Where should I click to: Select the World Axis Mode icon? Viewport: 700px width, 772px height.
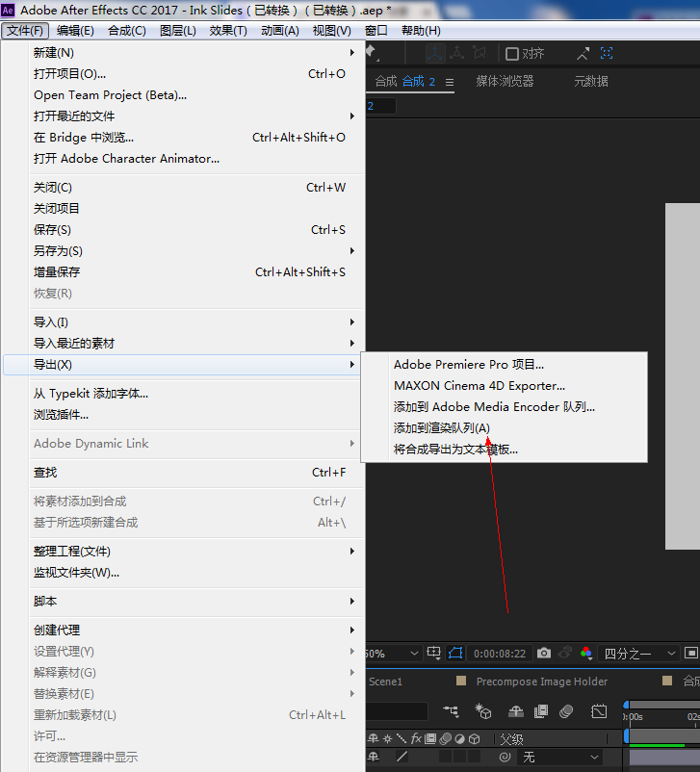(457, 53)
